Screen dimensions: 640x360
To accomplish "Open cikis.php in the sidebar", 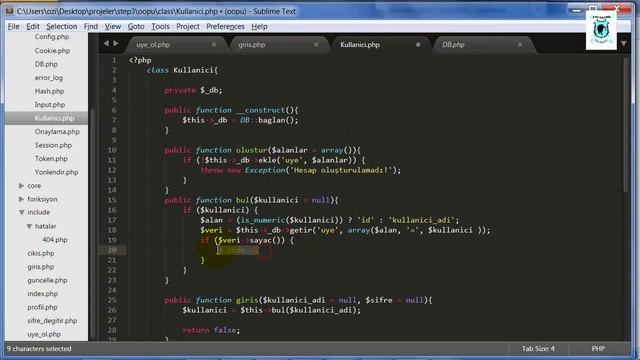I will click(41, 253).
